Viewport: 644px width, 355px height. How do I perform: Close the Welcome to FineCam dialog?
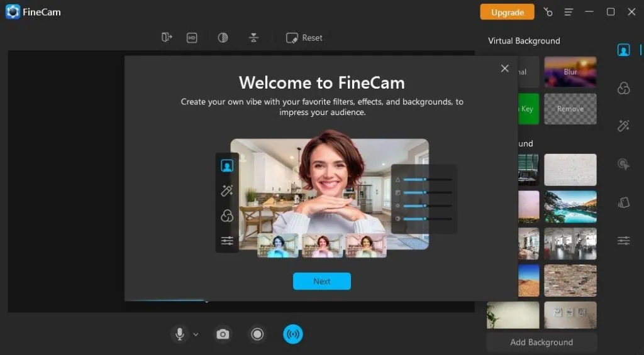(505, 68)
